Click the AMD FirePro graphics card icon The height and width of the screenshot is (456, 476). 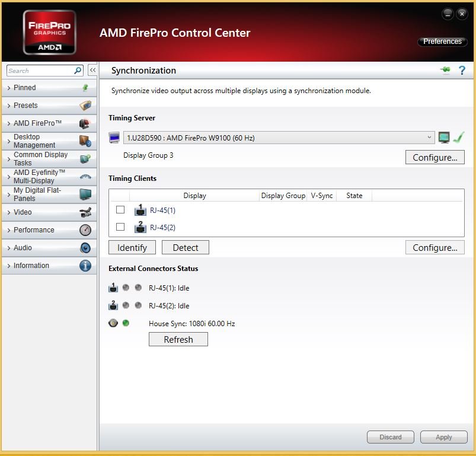click(x=85, y=123)
